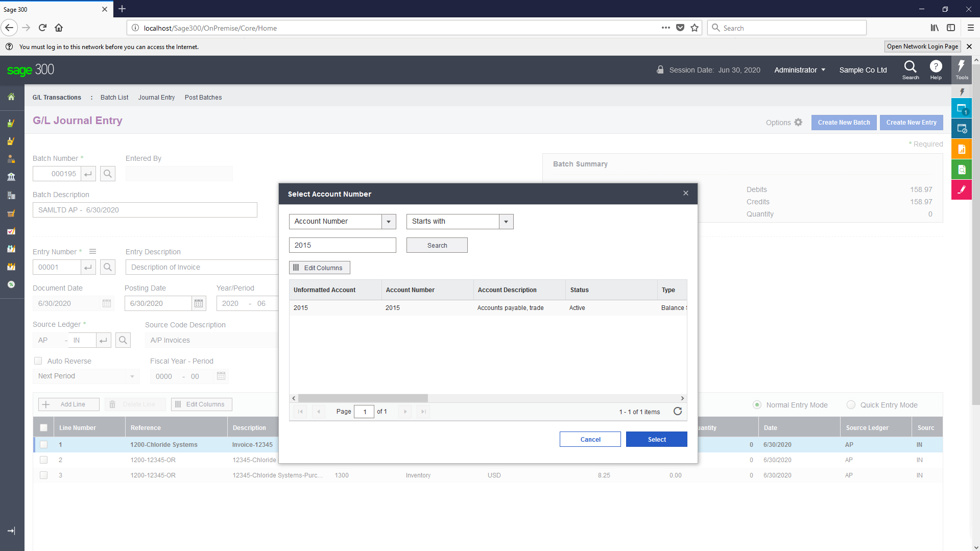This screenshot has height=551, width=980.
Task: Open Entry Number finder magnifier
Action: coord(108,267)
